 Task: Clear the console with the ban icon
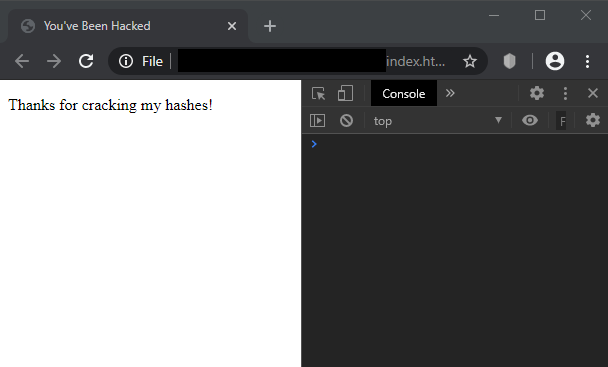pyautogui.click(x=346, y=121)
